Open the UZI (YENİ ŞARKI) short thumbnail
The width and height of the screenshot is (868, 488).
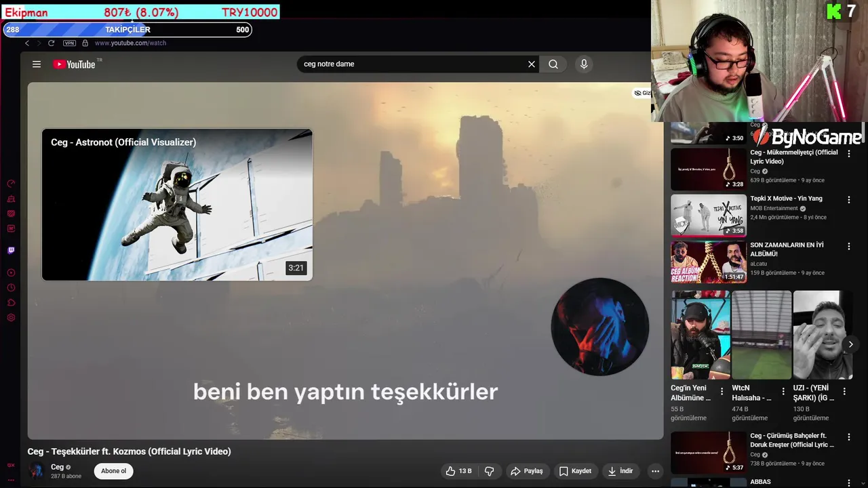coord(823,335)
